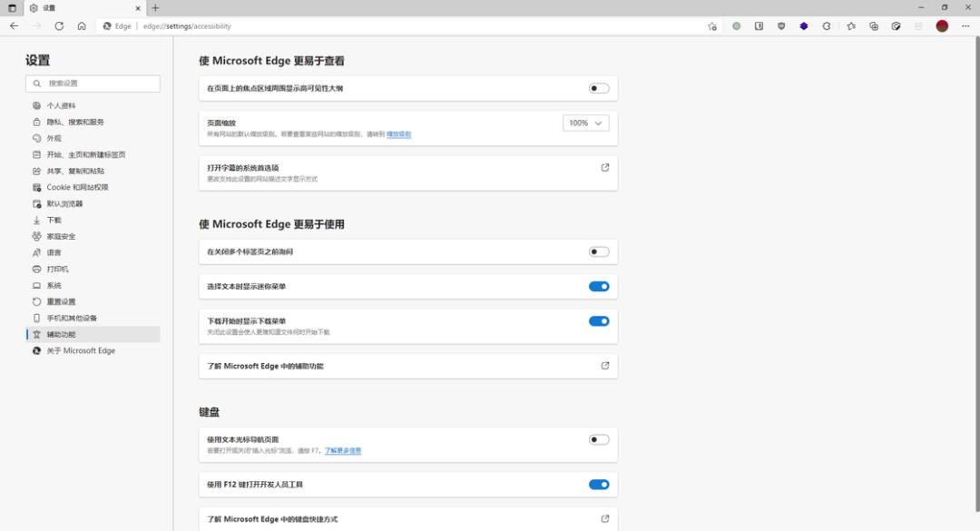Click the 使 Microsoft Edge 更易于查看 heading

point(271,61)
